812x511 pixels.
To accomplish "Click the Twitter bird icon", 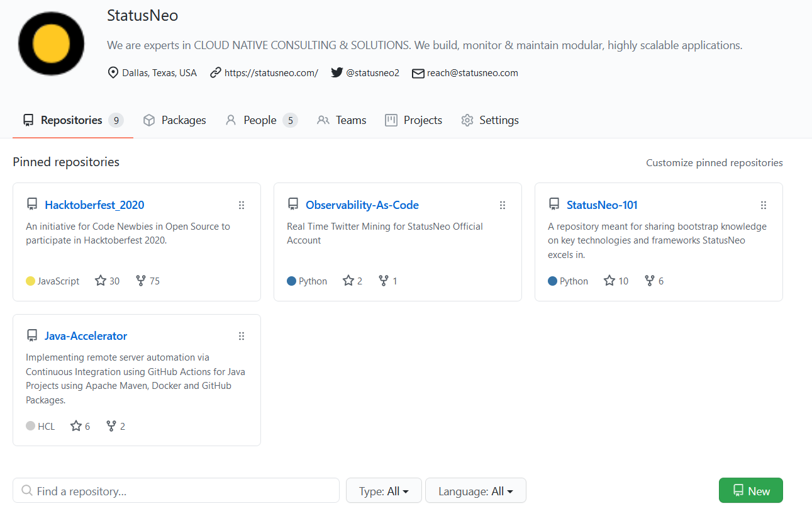I will pyautogui.click(x=337, y=73).
